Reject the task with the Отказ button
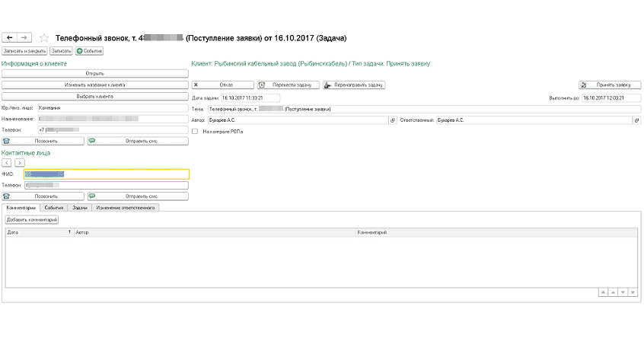This screenshot has width=644, height=357. click(222, 85)
